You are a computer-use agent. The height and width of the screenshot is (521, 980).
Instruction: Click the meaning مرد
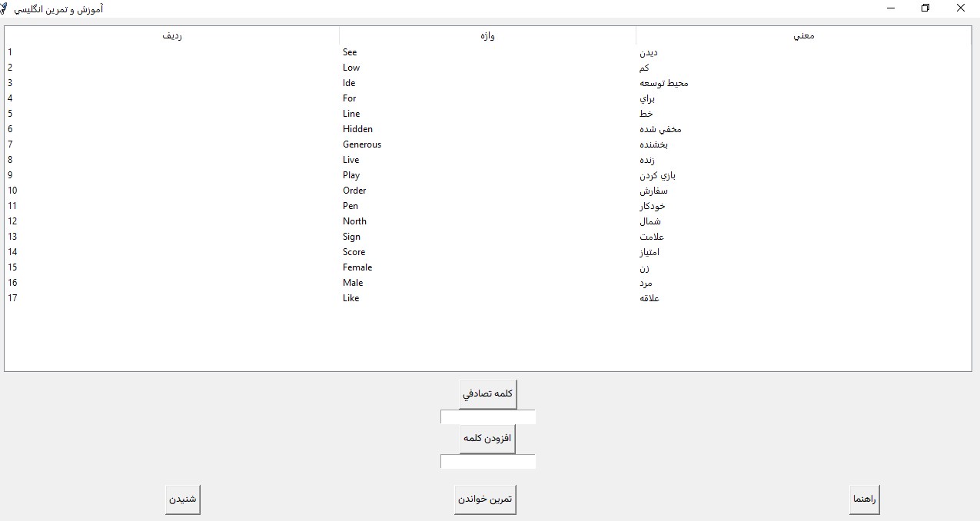(646, 283)
